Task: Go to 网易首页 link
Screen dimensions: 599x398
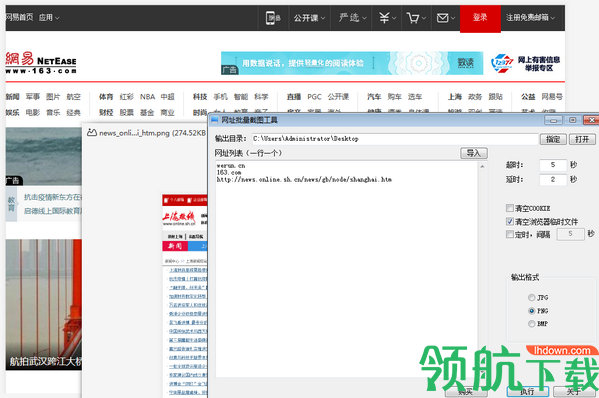Action: [19, 18]
